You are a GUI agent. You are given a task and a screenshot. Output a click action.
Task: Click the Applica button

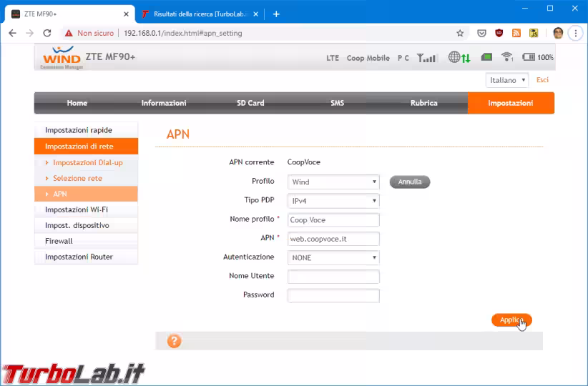click(511, 320)
